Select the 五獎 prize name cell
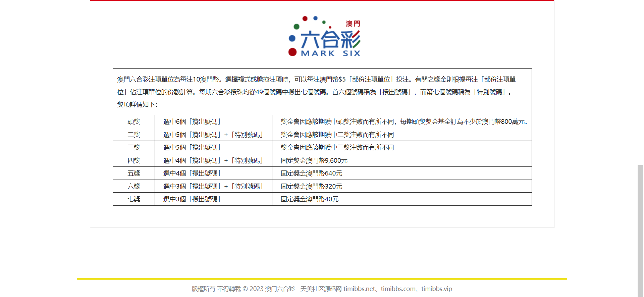 [x=134, y=173]
